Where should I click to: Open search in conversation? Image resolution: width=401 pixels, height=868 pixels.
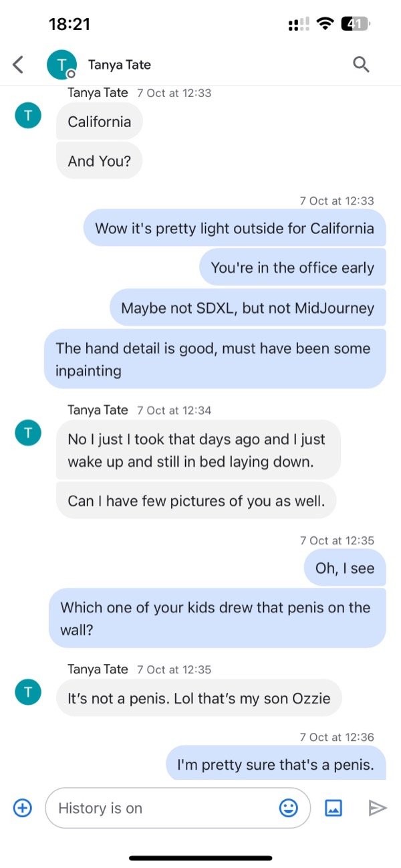(361, 64)
